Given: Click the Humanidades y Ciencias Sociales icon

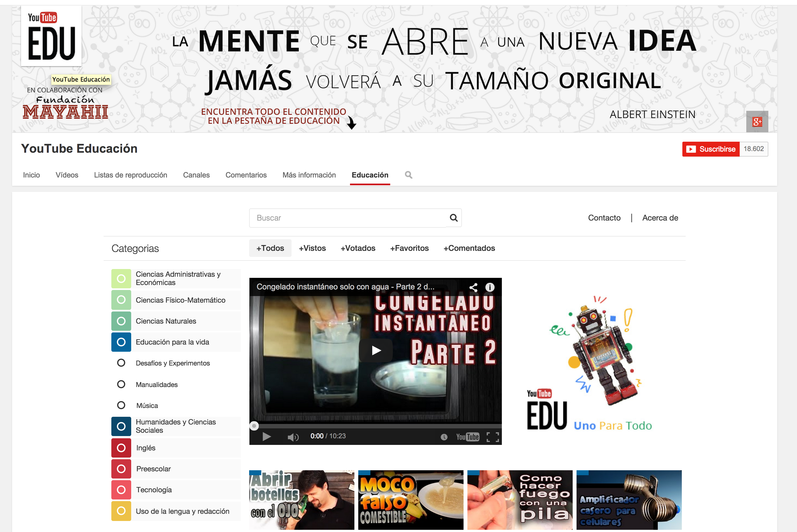Looking at the screenshot, I should (121, 426).
